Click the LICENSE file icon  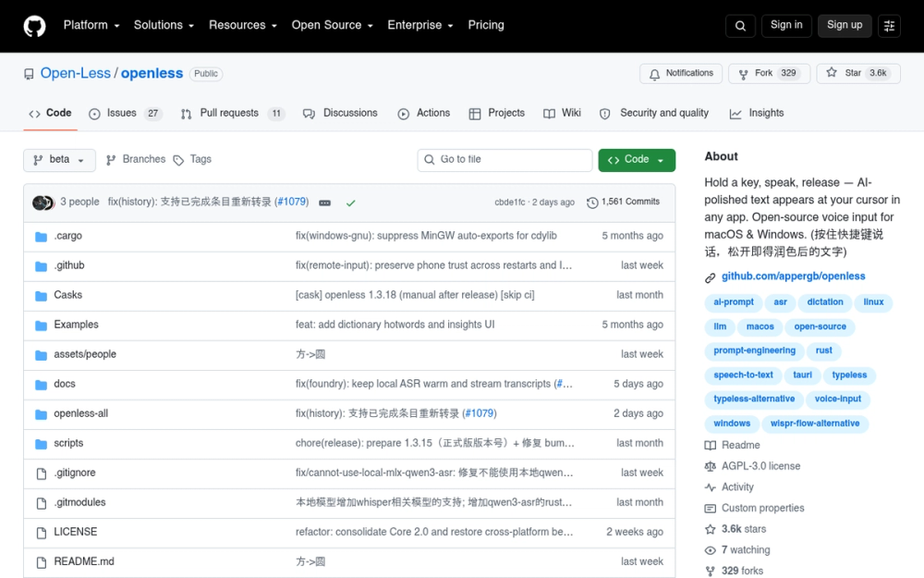42,533
